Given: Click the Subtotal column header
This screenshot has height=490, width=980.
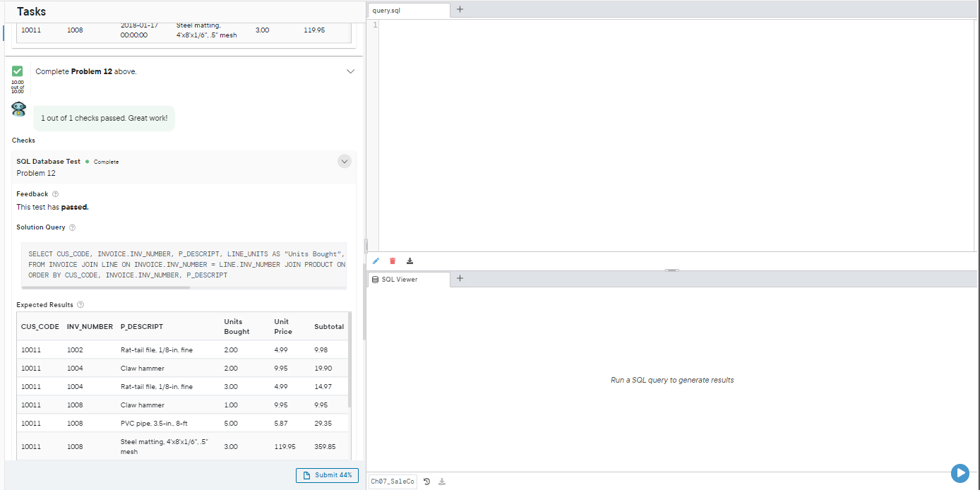Looking at the screenshot, I should [329, 327].
